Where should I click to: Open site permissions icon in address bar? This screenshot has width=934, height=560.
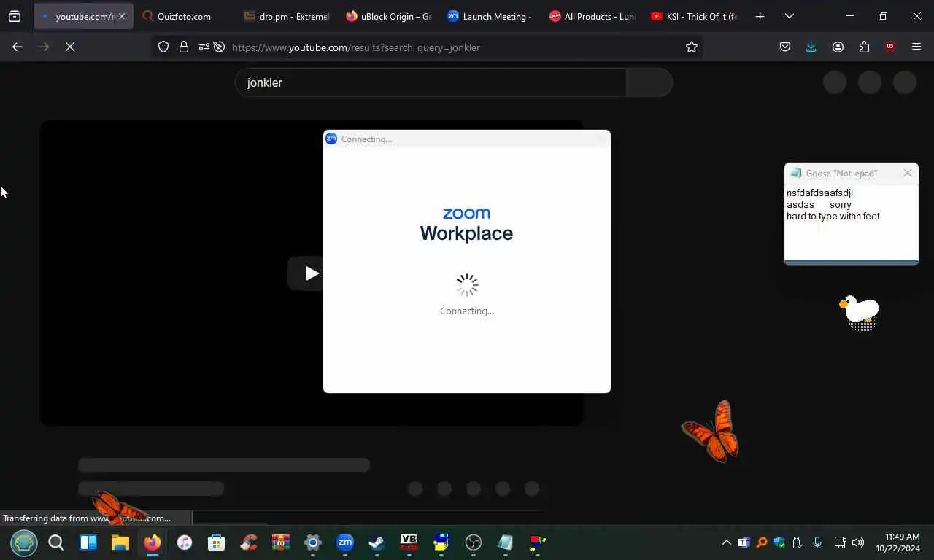pos(204,47)
